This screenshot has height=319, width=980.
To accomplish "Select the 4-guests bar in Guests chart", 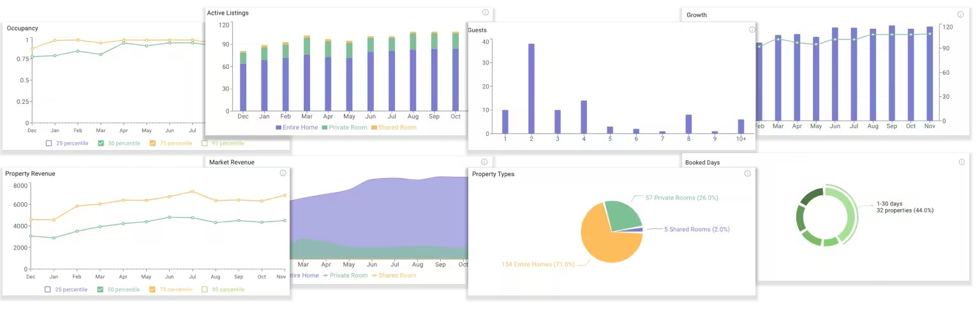I will (583, 117).
